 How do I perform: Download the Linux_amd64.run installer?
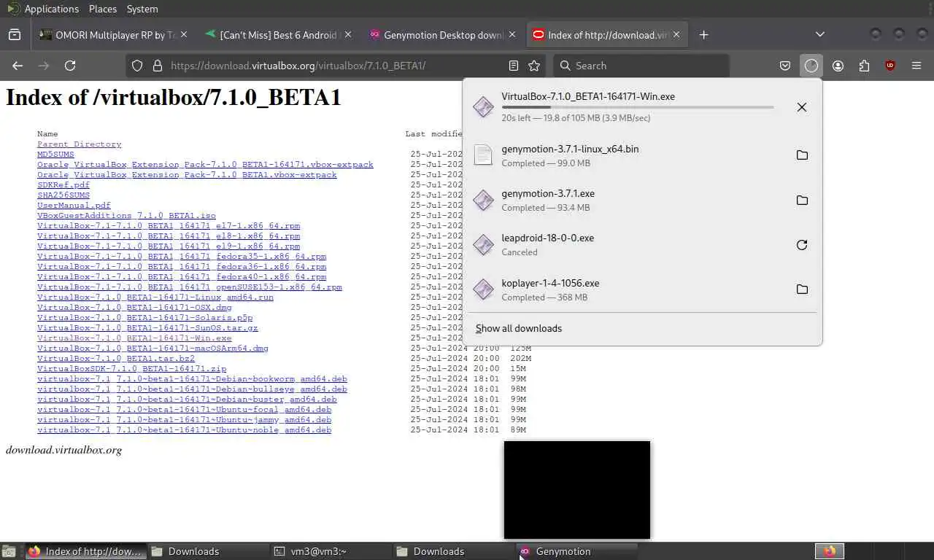coord(155,297)
